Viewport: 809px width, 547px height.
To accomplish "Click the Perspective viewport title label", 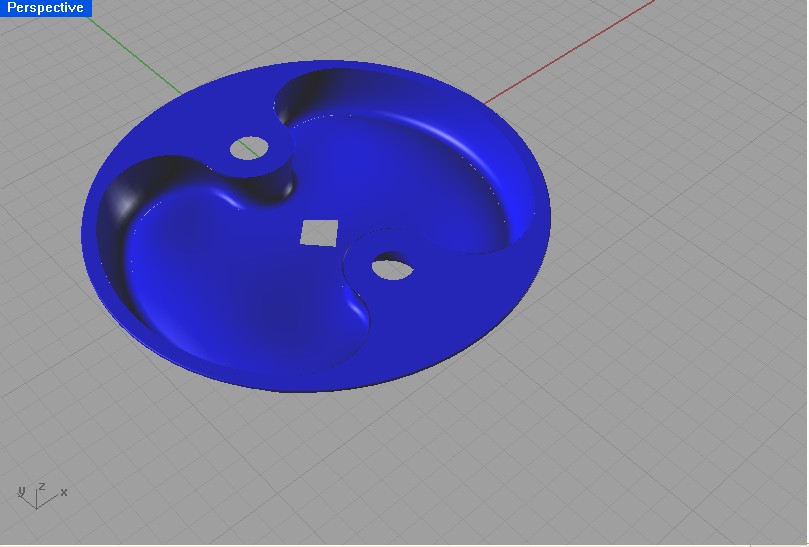I will (x=45, y=8).
